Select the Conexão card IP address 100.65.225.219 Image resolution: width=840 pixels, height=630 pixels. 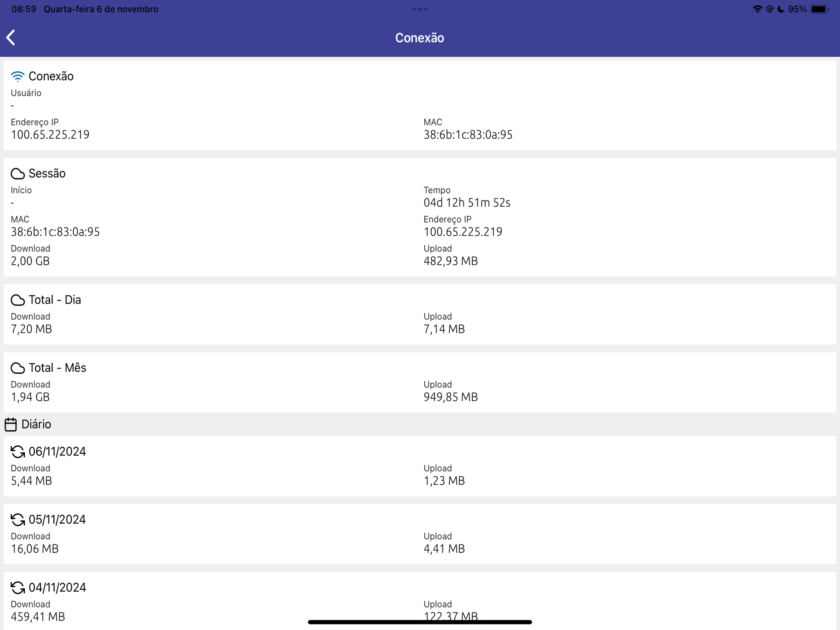click(x=50, y=134)
